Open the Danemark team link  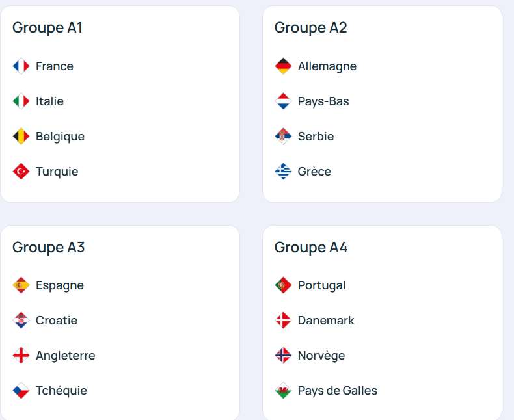pos(326,321)
